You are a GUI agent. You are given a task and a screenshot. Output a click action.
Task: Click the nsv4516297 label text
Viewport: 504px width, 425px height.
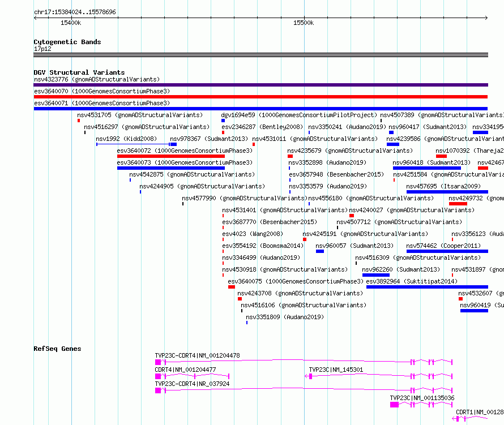147,127
